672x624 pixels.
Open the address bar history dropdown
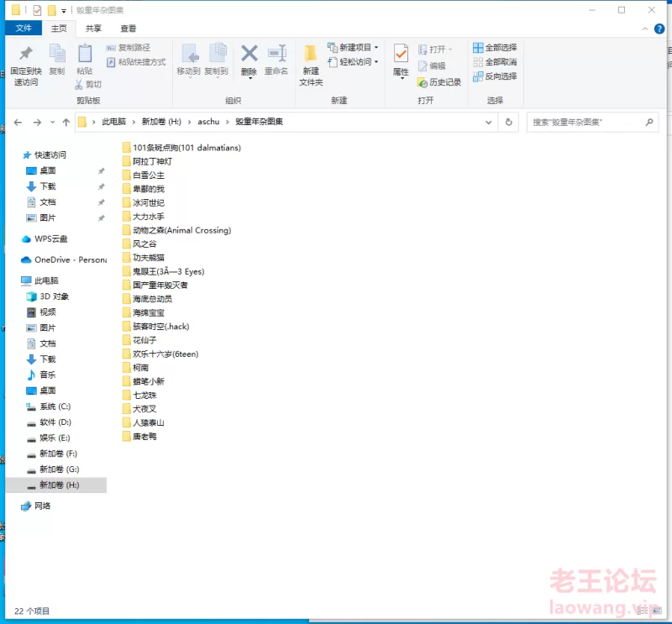pyautogui.click(x=488, y=122)
